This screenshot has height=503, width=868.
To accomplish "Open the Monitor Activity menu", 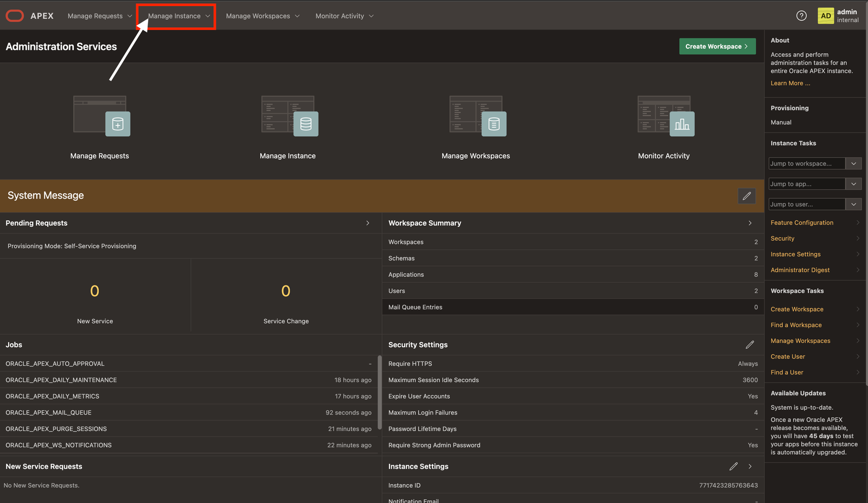I will pyautogui.click(x=344, y=16).
